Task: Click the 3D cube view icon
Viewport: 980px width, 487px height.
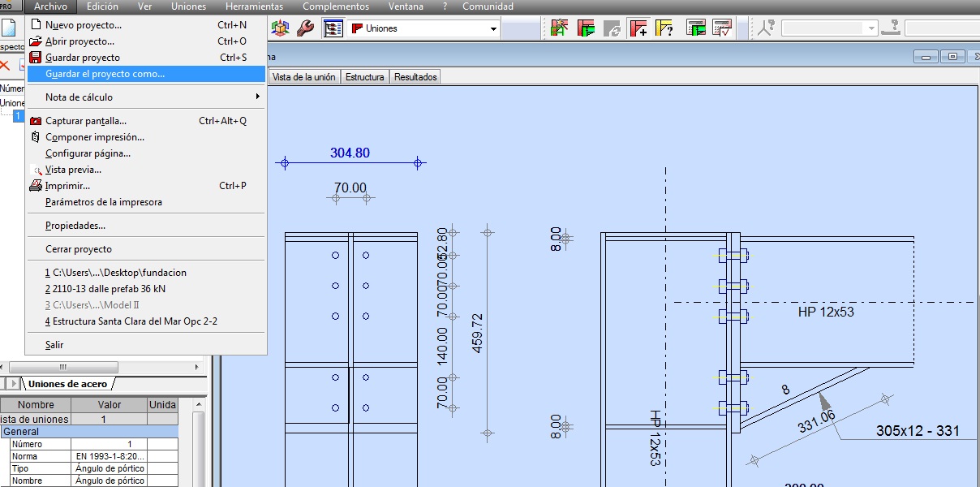Action: click(280, 28)
